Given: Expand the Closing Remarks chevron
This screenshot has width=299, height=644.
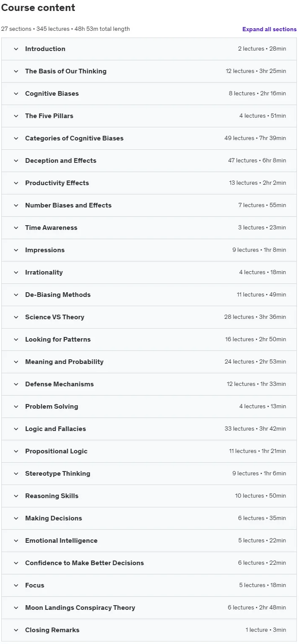Looking at the screenshot, I should coord(16,630).
